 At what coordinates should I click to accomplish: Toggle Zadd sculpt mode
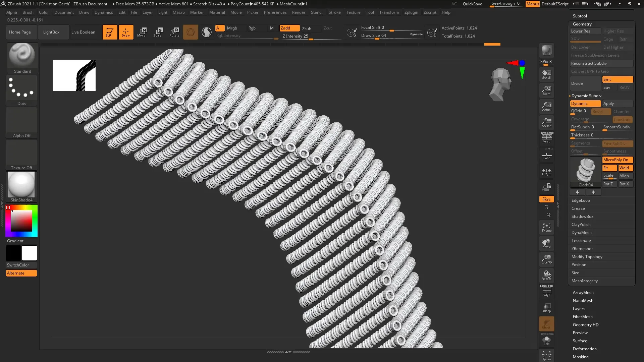(289, 28)
